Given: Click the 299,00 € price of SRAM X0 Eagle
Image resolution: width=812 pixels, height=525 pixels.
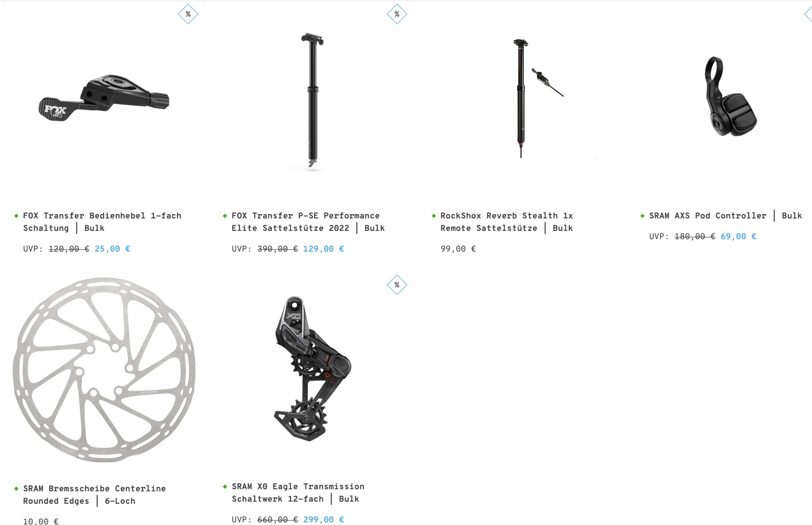Looking at the screenshot, I should pos(324,519).
